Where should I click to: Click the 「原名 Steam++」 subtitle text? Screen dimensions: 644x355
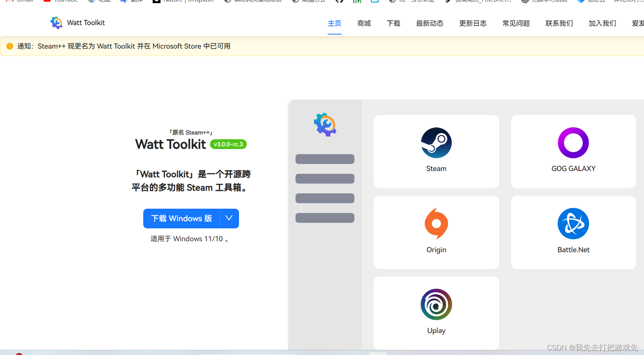coord(191,133)
